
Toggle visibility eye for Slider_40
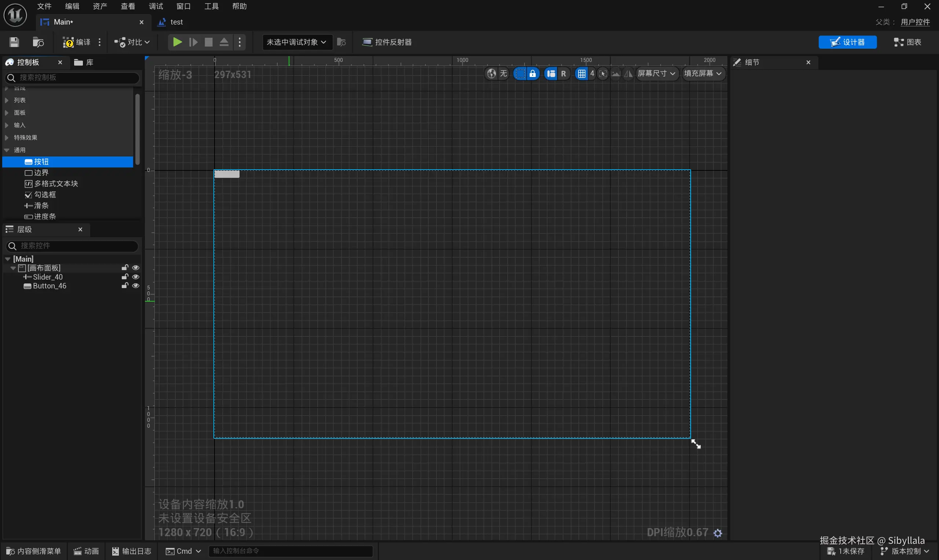[136, 277]
